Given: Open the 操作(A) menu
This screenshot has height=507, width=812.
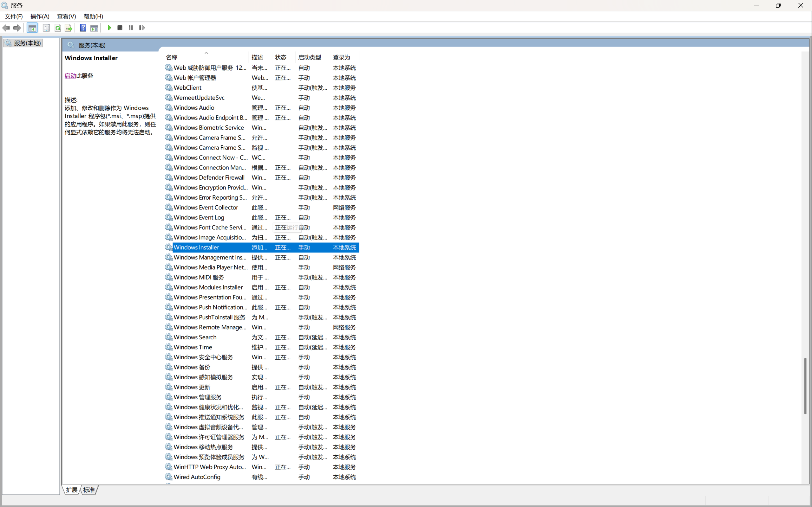Looking at the screenshot, I should pos(40,16).
